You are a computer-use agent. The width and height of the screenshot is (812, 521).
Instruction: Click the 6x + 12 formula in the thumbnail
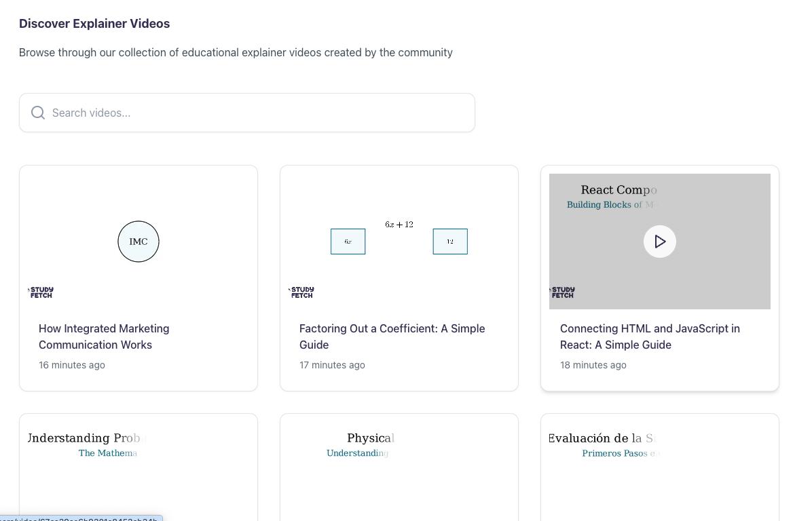pos(399,224)
